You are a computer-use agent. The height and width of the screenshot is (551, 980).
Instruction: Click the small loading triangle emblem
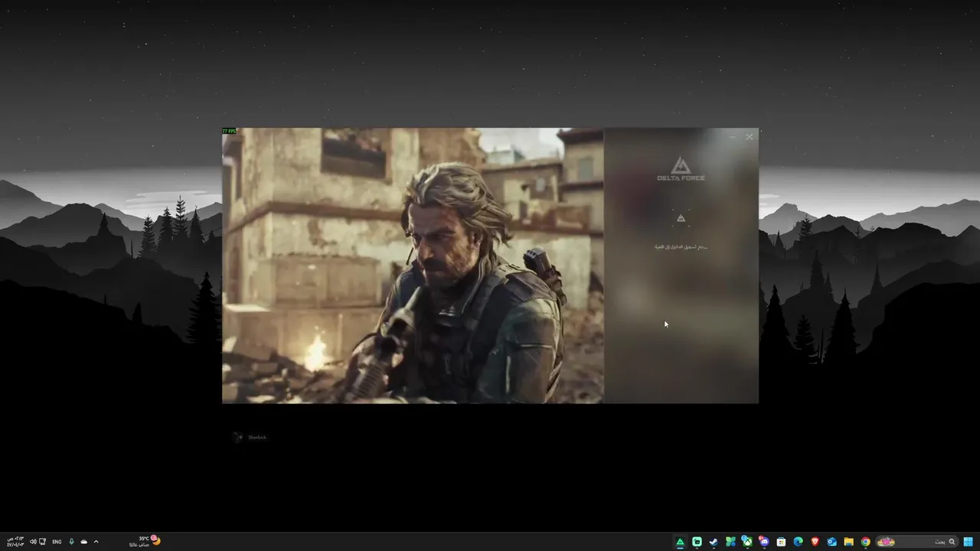click(x=681, y=219)
